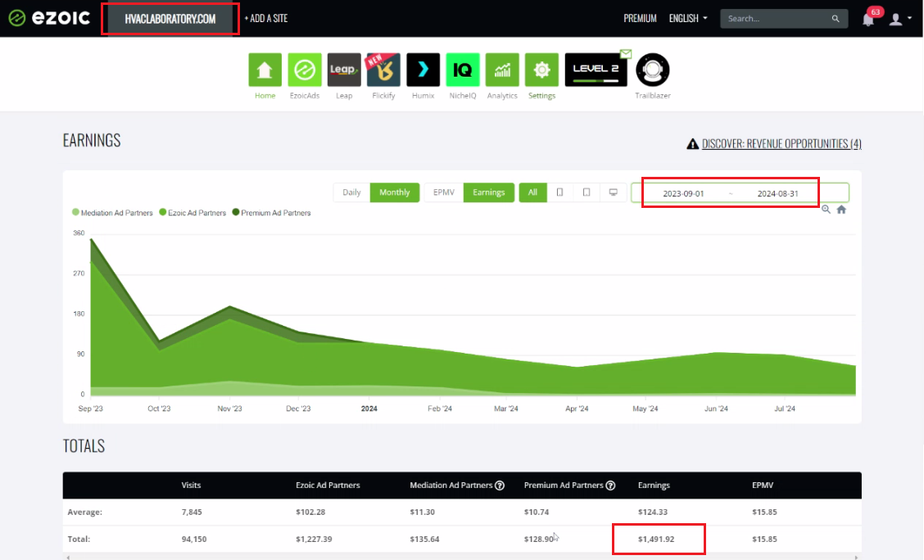Click total visits value 94,150

194,539
